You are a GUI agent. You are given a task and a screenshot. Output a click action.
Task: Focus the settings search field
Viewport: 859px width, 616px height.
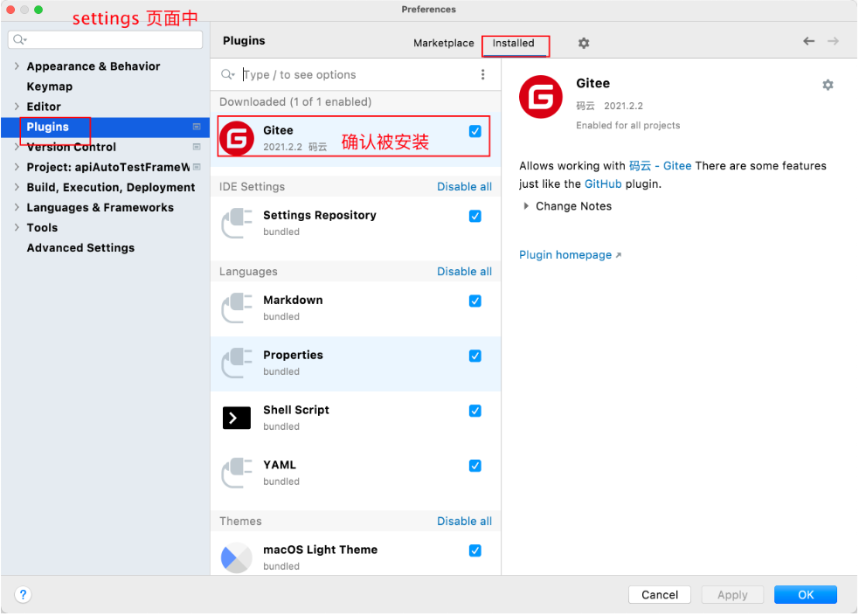(106, 39)
